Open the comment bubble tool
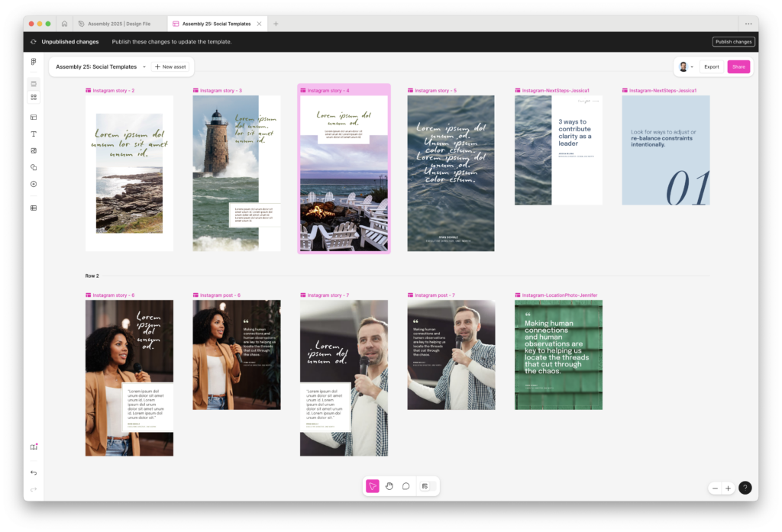Viewport: 782px width, 532px height. pos(406,485)
